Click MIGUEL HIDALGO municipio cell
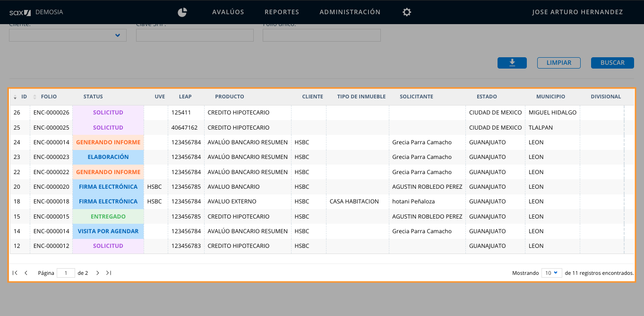The image size is (644, 316). [x=552, y=113]
